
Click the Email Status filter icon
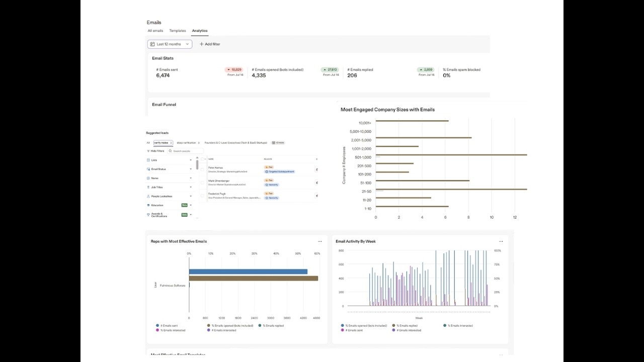[x=148, y=169]
